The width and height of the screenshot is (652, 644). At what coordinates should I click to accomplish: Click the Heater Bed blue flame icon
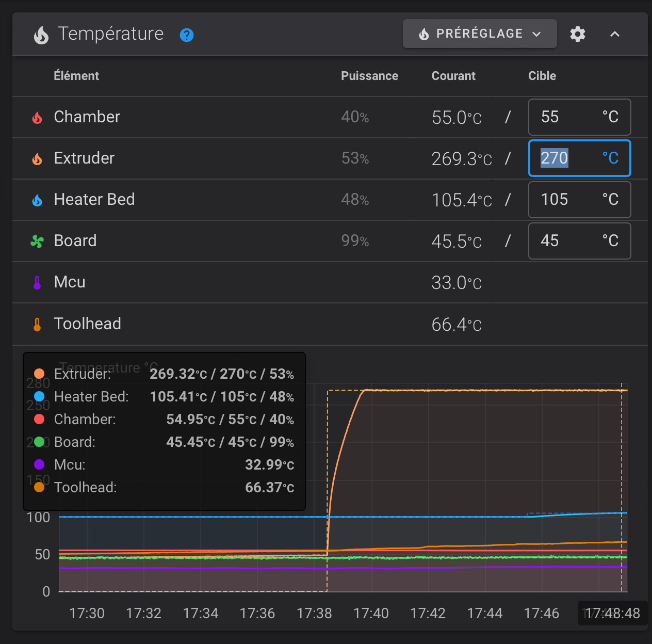pyautogui.click(x=37, y=200)
